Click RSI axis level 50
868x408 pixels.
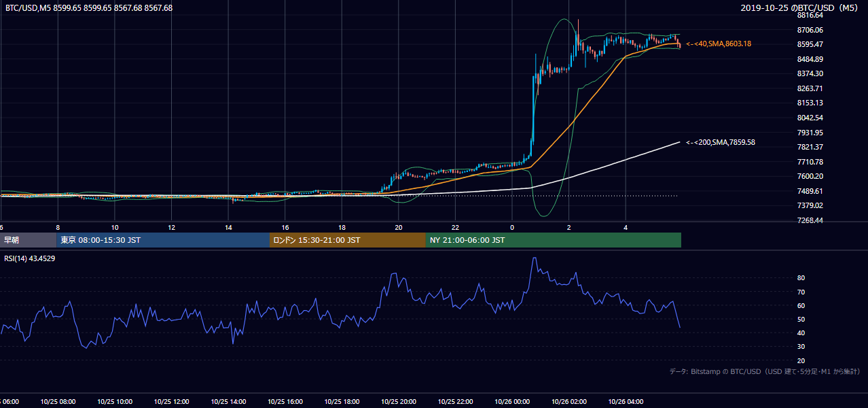point(801,319)
